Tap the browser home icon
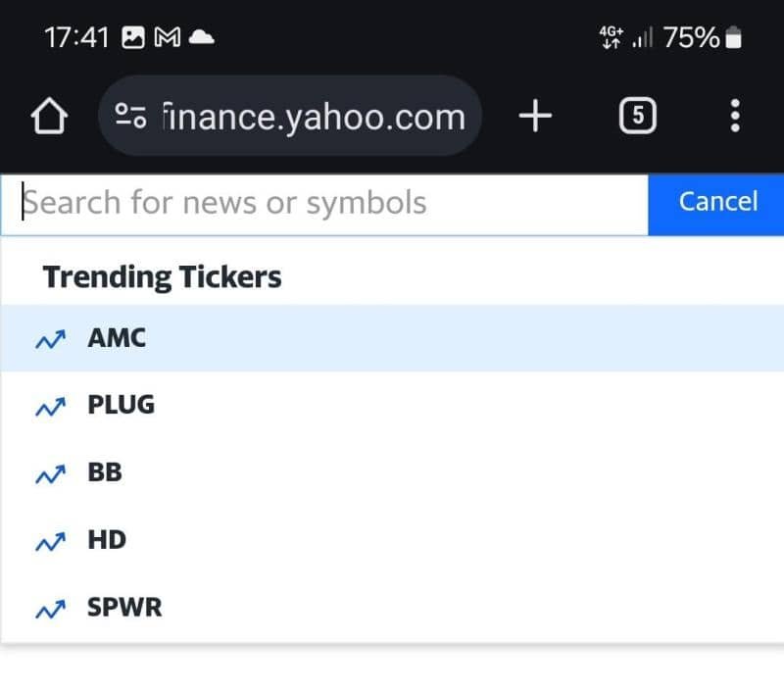Image resolution: width=784 pixels, height=691 pixels. point(49,118)
